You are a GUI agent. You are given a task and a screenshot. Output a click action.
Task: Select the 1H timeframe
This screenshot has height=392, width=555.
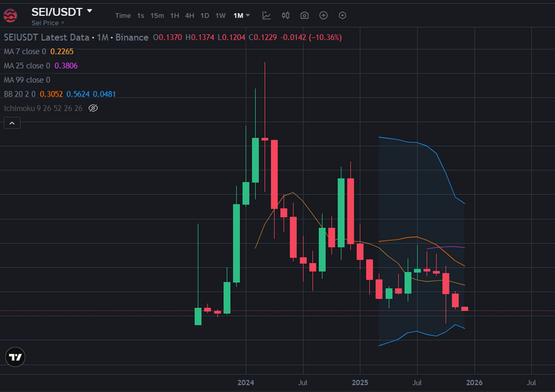click(x=174, y=15)
